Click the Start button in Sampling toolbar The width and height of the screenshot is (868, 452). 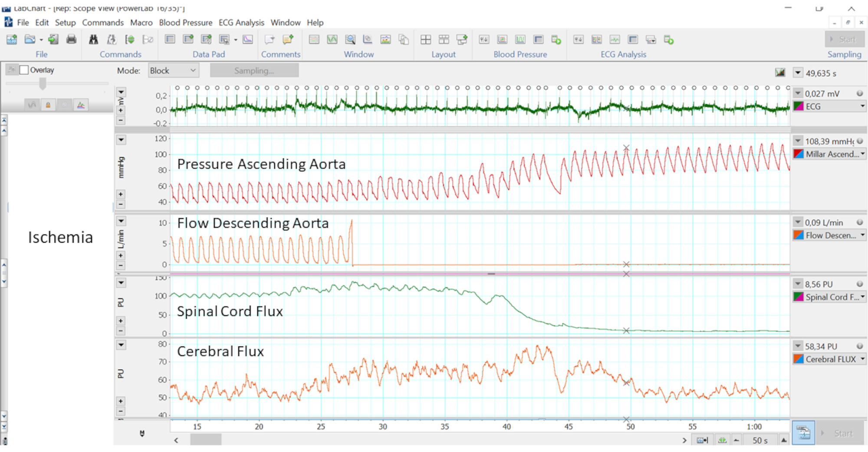point(844,40)
